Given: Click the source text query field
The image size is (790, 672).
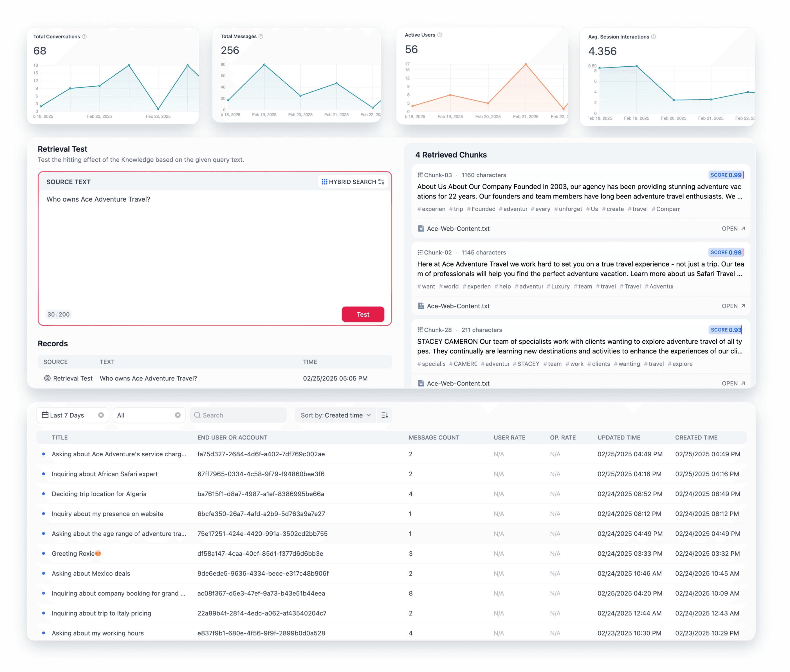Looking at the screenshot, I should (x=215, y=248).
